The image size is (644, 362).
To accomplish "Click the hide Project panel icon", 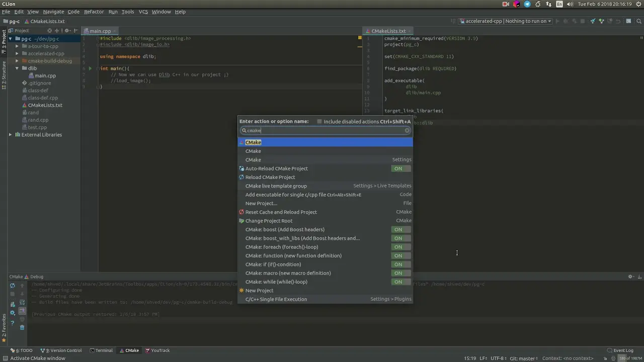I will (x=76, y=31).
